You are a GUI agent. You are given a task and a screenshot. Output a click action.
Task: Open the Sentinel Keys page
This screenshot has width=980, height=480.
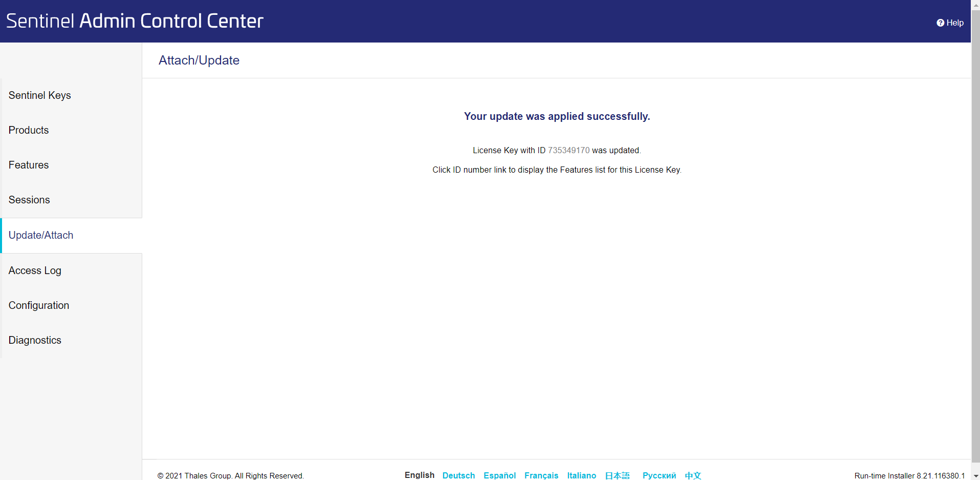pos(40,96)
